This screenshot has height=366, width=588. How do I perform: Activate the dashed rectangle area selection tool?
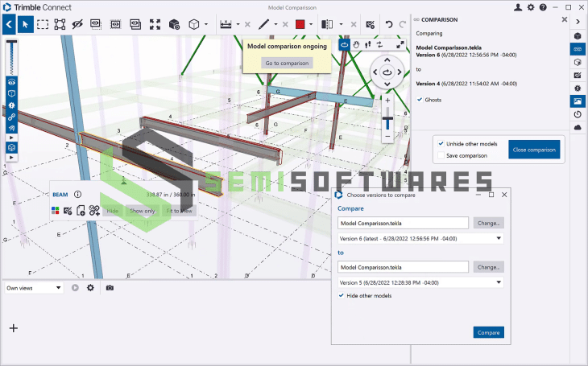(x=43, y=25)
